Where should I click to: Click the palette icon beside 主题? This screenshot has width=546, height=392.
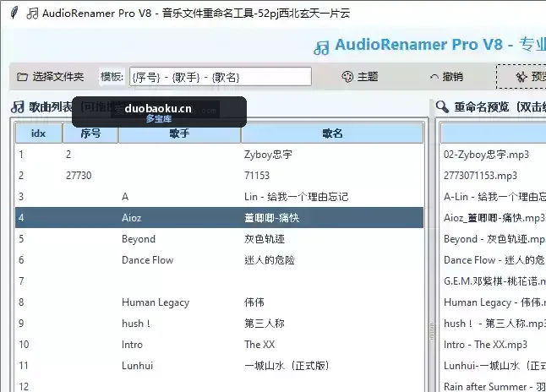347,77
